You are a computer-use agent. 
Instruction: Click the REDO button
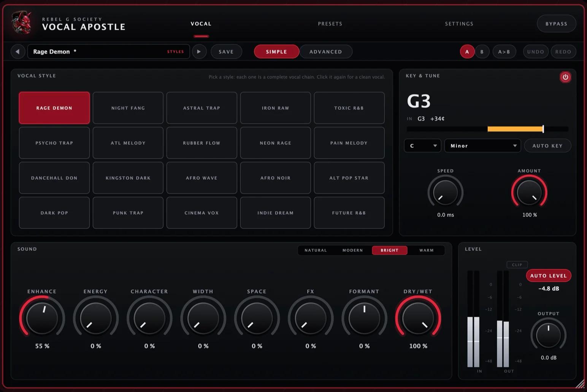563,52
